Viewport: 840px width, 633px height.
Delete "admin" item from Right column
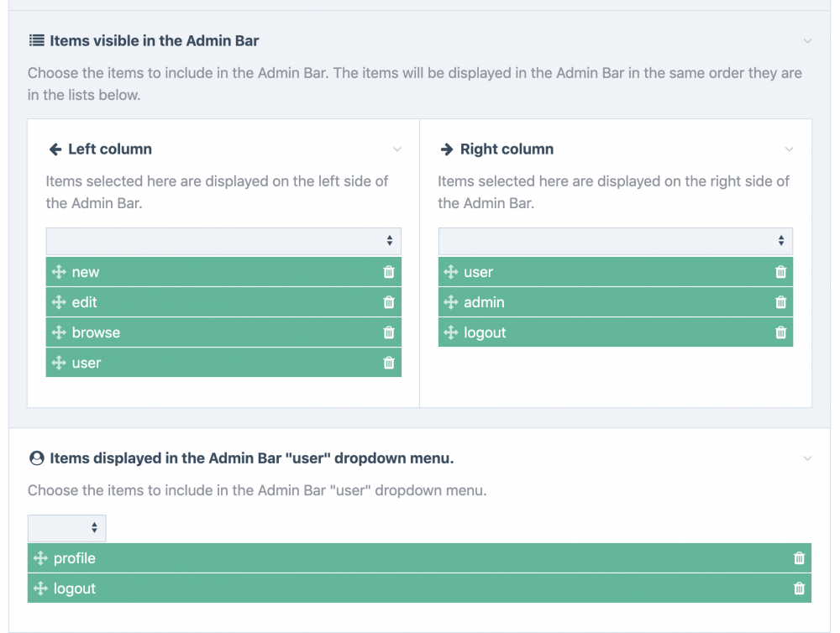[780, 302]
